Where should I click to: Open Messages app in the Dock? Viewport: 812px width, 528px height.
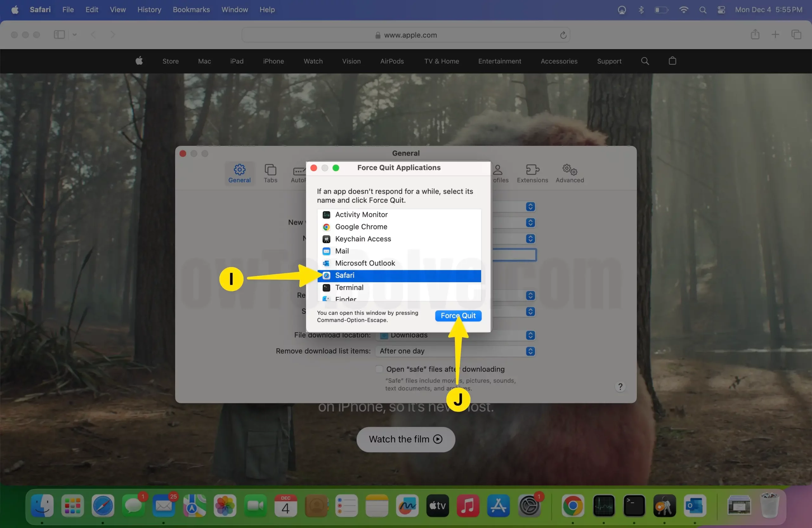coord(134,505)
